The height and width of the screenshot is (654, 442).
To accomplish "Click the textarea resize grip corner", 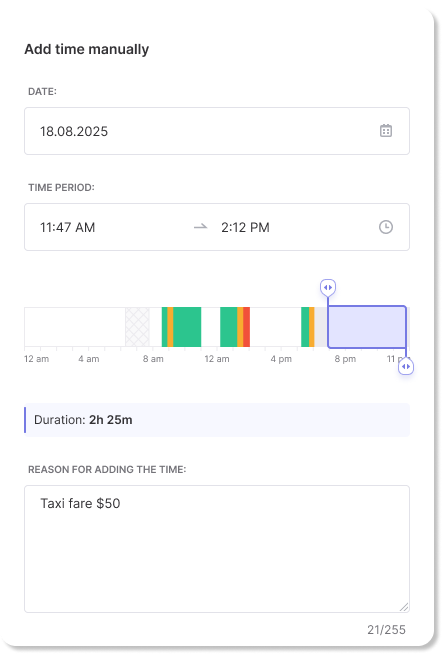I will [x=403, y=607].
